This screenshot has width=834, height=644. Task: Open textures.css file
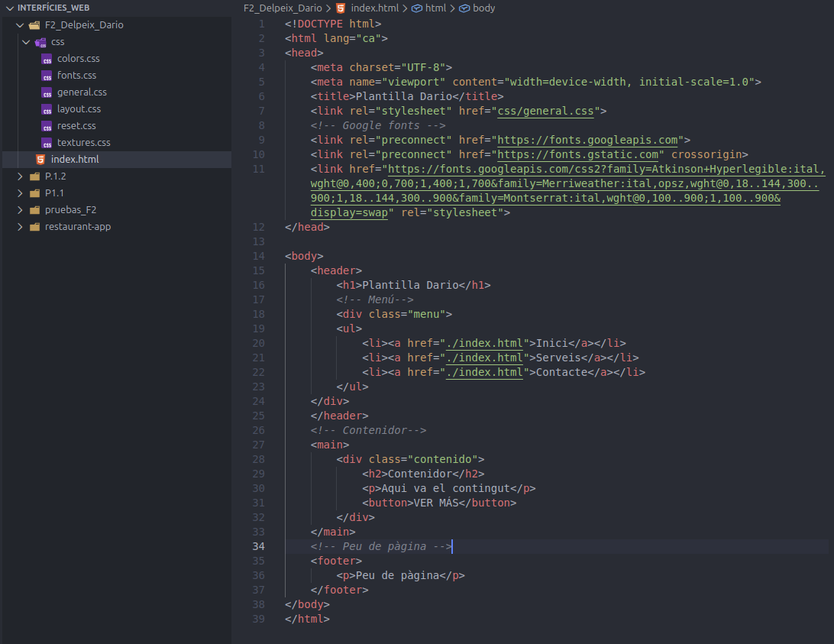[83, 143]
